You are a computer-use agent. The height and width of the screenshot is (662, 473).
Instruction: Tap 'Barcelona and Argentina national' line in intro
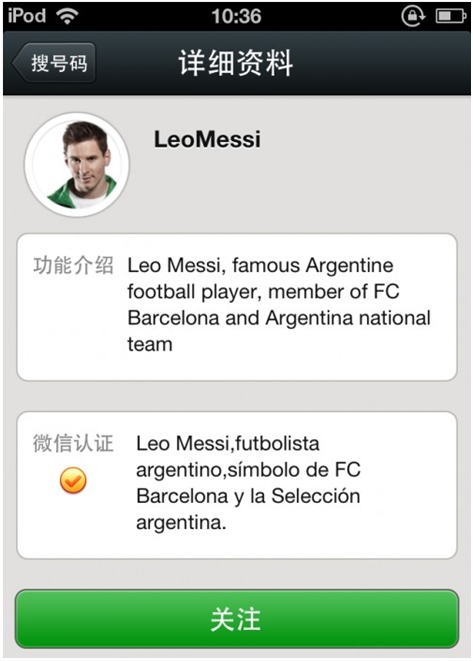279,318
